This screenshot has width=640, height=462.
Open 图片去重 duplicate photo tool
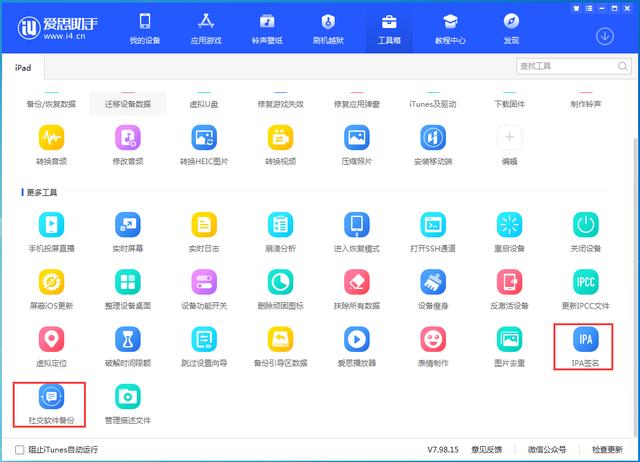coord(509,339)
